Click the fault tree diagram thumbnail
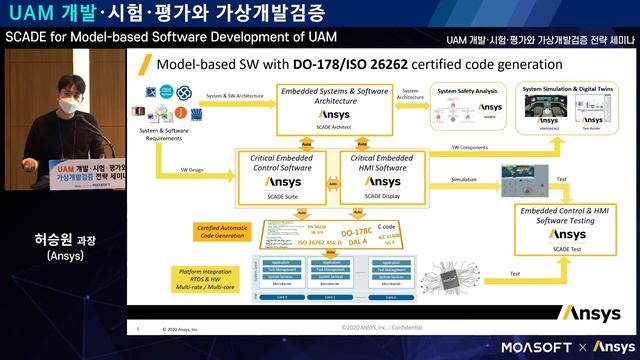The image size is (640, 360). tap(452, 111)
